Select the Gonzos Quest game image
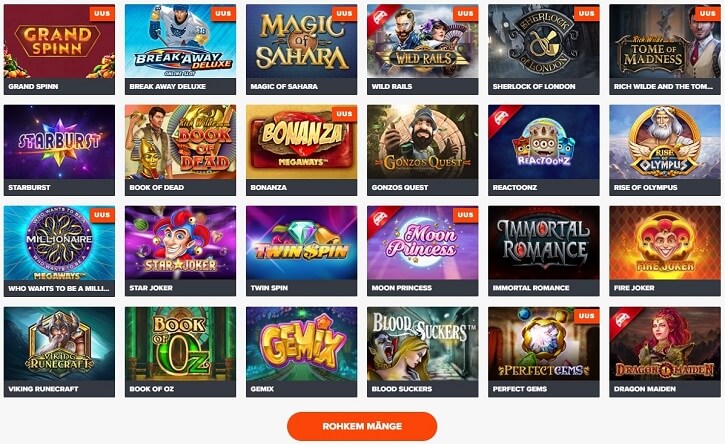 (423, 142)
